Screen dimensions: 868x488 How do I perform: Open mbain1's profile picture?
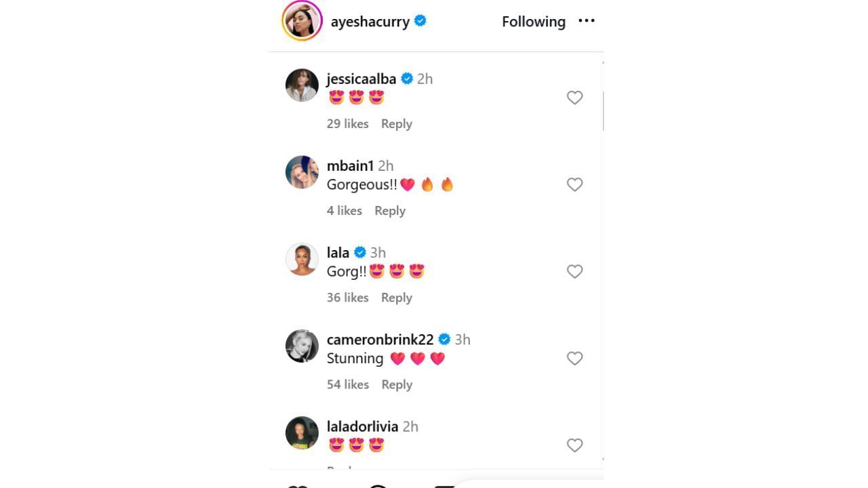[x=302, y=172]
